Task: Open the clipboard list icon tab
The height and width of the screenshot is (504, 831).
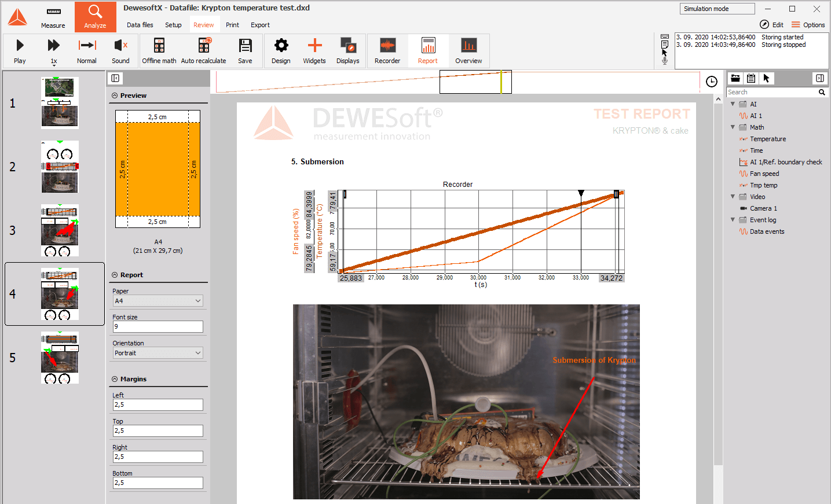Action: click(x=751, y=78)
